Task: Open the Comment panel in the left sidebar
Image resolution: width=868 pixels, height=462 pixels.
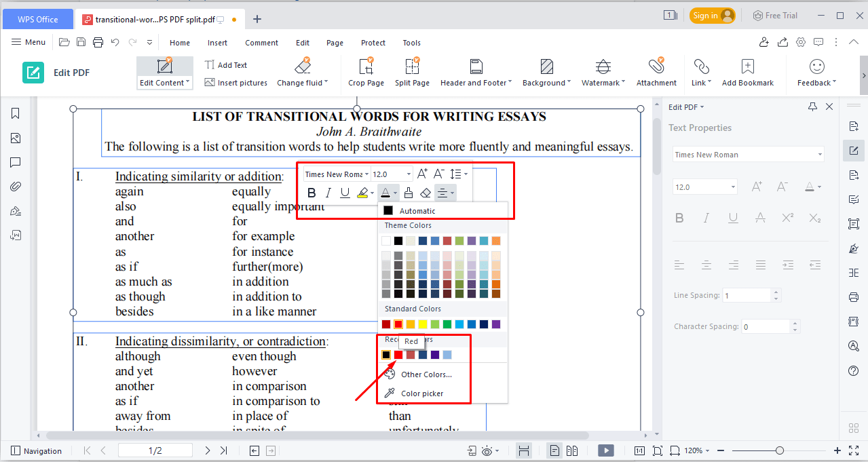Action: pos(16,162)
